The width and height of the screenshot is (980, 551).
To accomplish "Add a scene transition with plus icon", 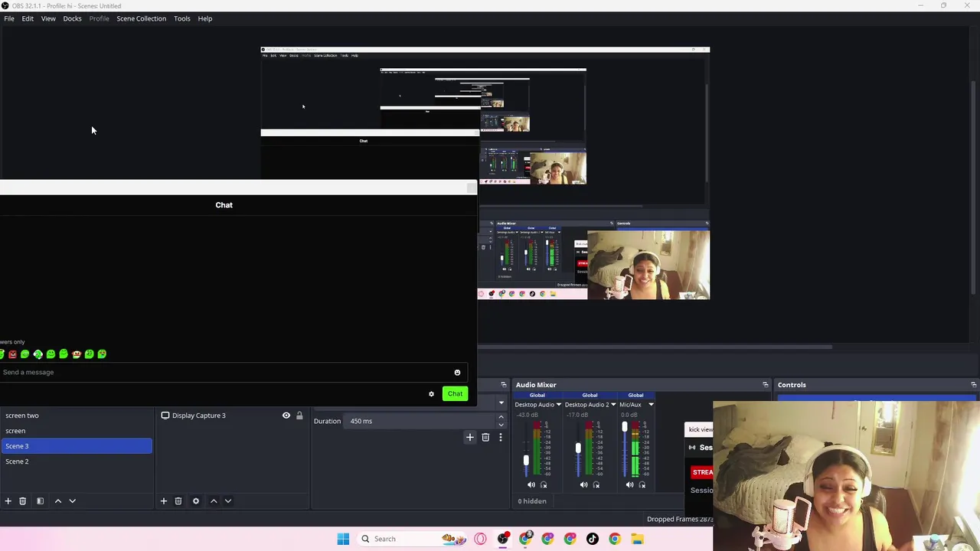I will (x=470, y=437).
